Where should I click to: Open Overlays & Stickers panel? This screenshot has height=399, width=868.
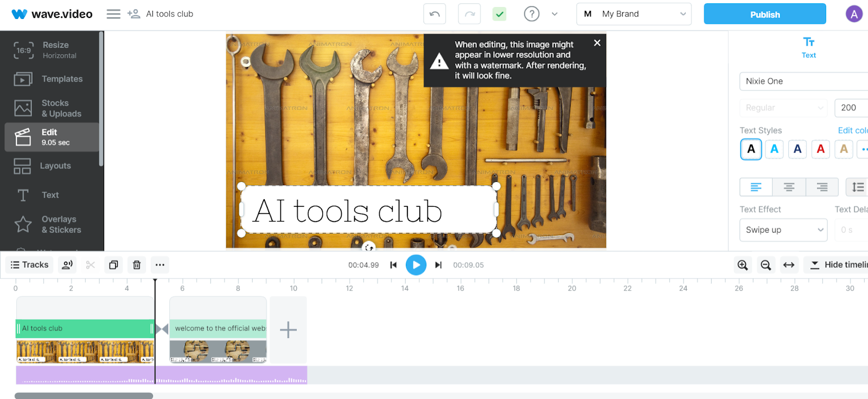tap(52, 224)
